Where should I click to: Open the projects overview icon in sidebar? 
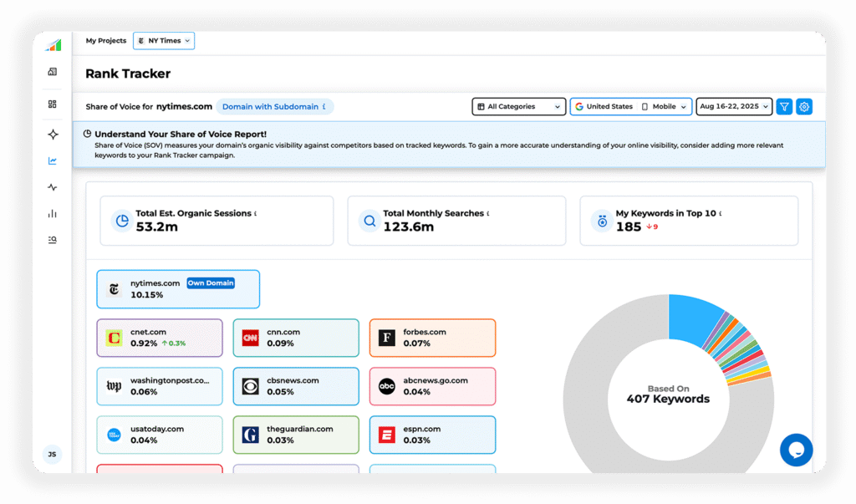tap(53, 73)
